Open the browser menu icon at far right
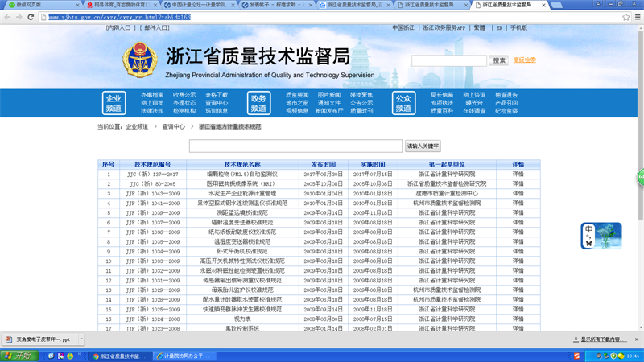This screenshot has width=644, height=362. (637, 16)
